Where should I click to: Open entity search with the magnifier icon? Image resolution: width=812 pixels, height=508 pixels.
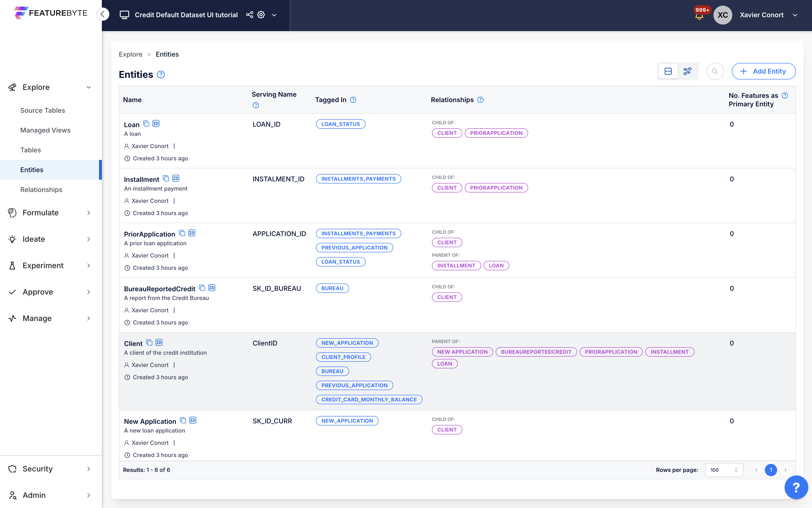pyautogui.click(x=715, y=71)
